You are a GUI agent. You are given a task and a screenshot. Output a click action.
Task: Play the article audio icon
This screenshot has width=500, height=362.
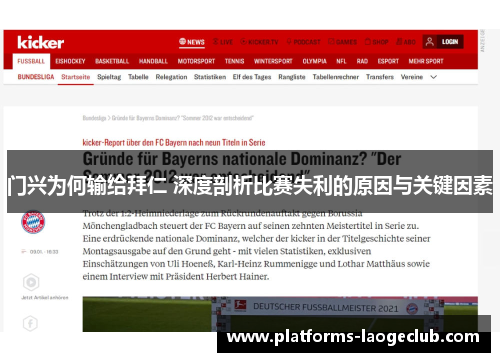click(x=31, y=282)
